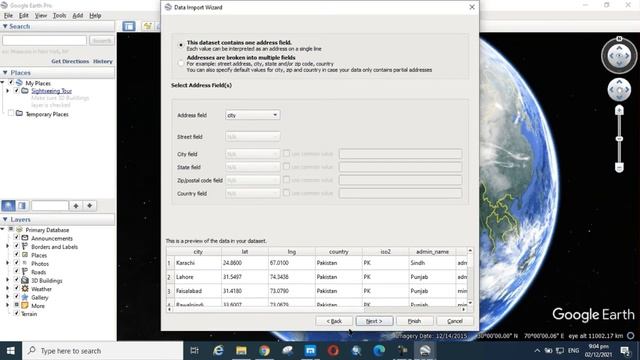Click the Move joystick with hand icon

(619, 90)
